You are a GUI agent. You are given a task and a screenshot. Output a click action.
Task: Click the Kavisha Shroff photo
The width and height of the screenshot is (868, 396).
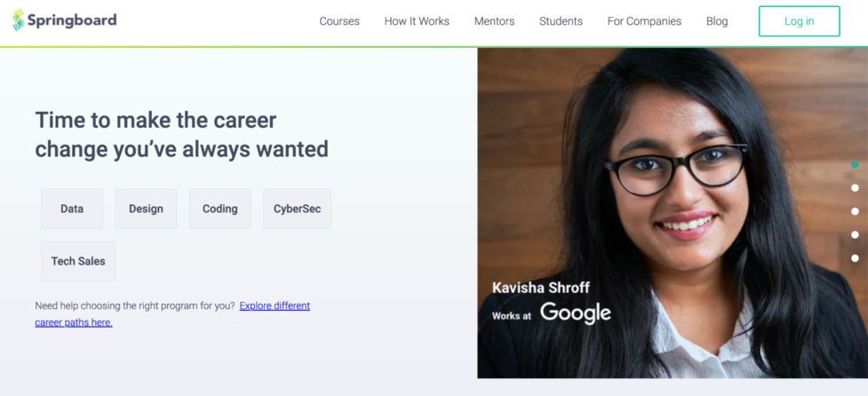pos(673,213)
